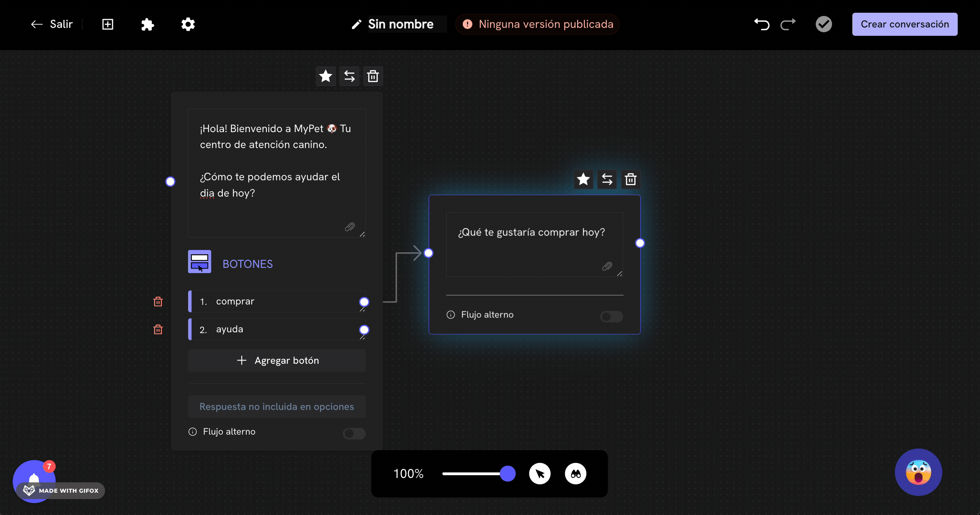This screenshot has width=980, height=515.
Task: Click the Salir back link
Action: [52, 25]
